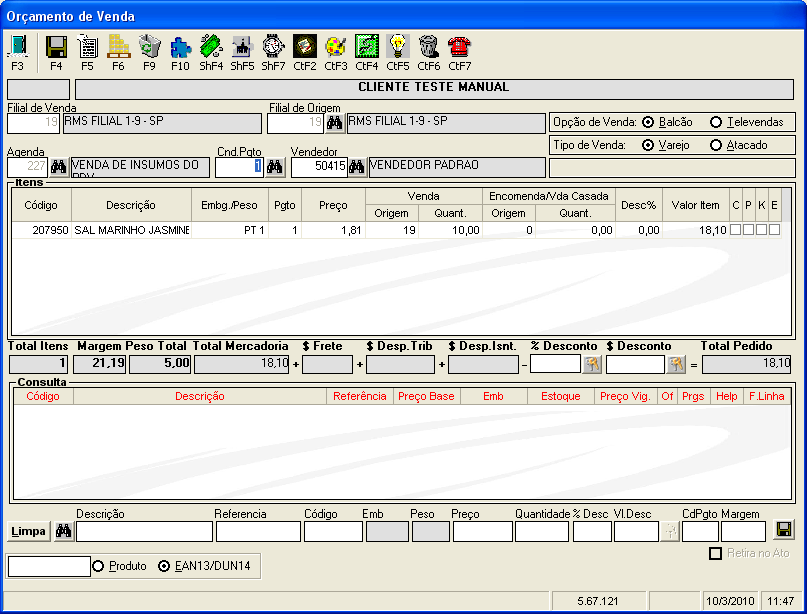This screenshot has width=807, height=614.
Task: Click the binoculars next to Limpa
Action: [x=64, y=531]
